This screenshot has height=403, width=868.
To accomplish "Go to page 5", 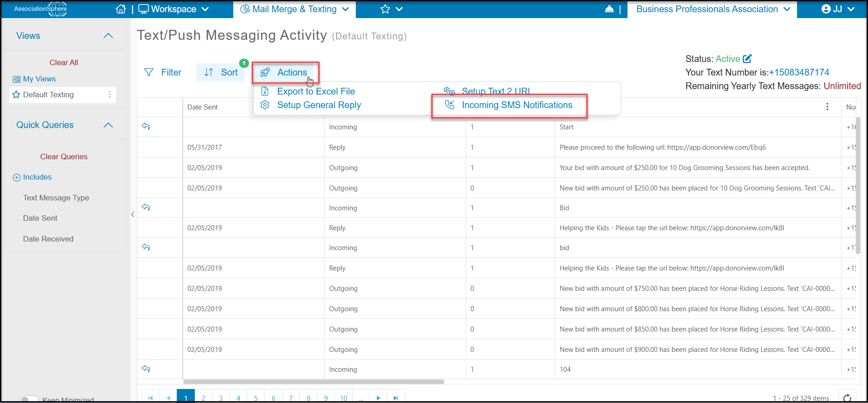I will point(256,398).
